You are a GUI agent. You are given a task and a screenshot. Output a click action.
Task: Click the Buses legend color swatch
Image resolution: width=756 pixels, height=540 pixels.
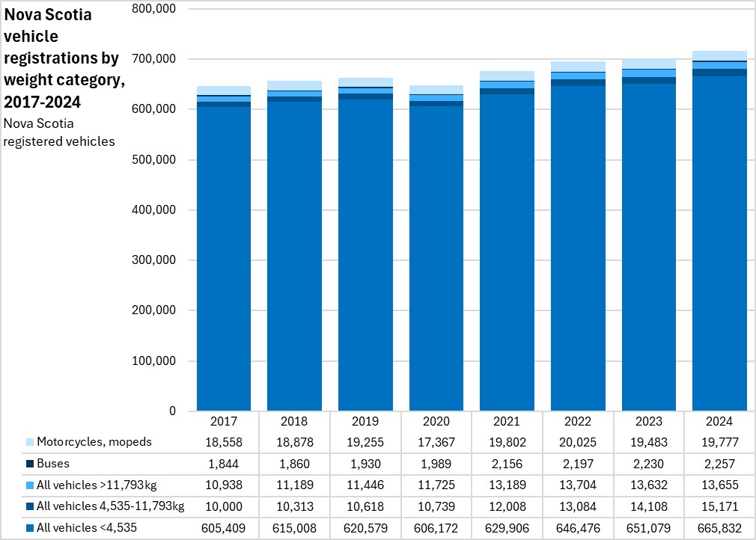coord(29,464)
